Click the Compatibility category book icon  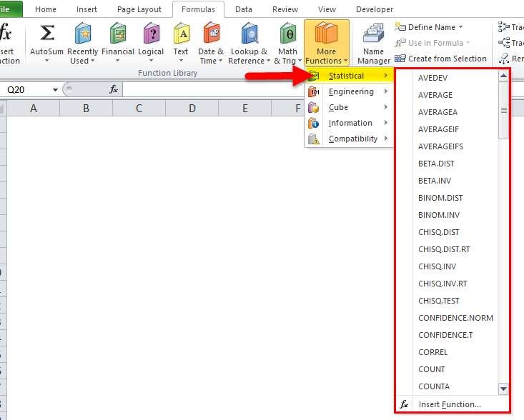coord(313,139)
